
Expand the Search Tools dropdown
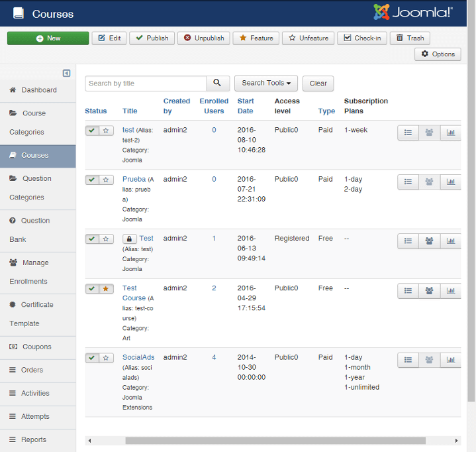266,83
